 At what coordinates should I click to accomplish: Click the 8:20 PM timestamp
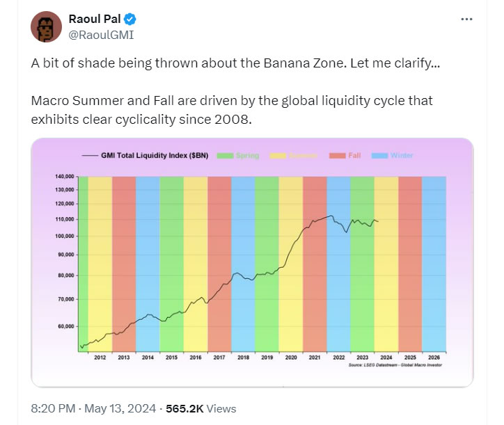click(52, 409)
